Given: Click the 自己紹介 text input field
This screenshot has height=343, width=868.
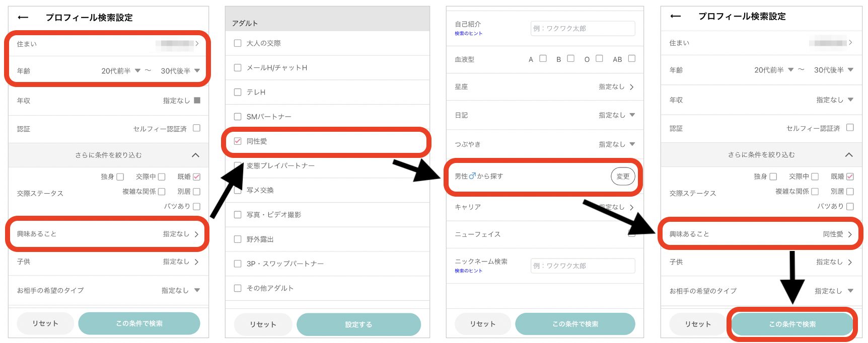Looking at the screenshot, I should 583,29.
